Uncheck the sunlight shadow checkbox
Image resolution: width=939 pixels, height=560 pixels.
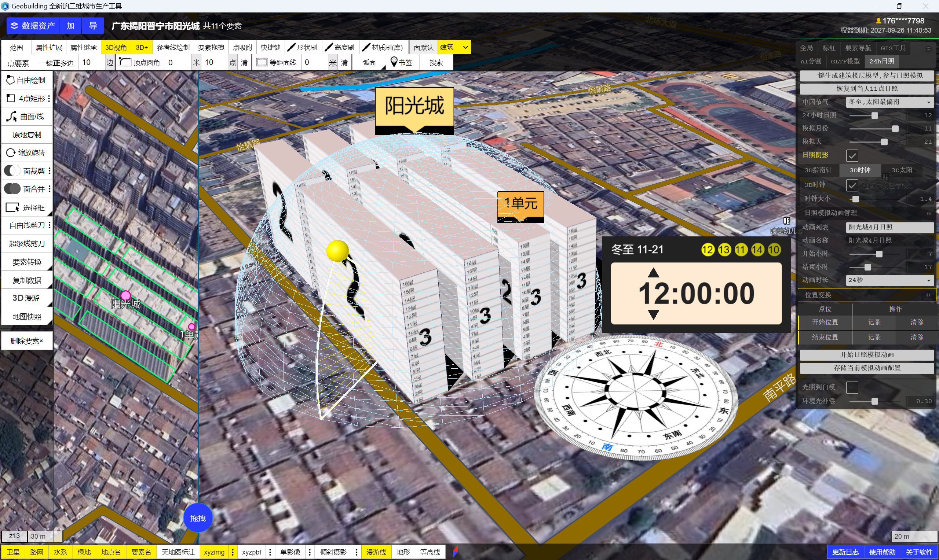(852, 155)
